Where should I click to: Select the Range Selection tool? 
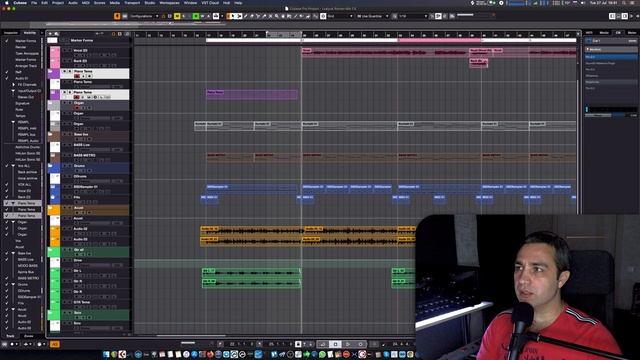(x=239, y=16)
